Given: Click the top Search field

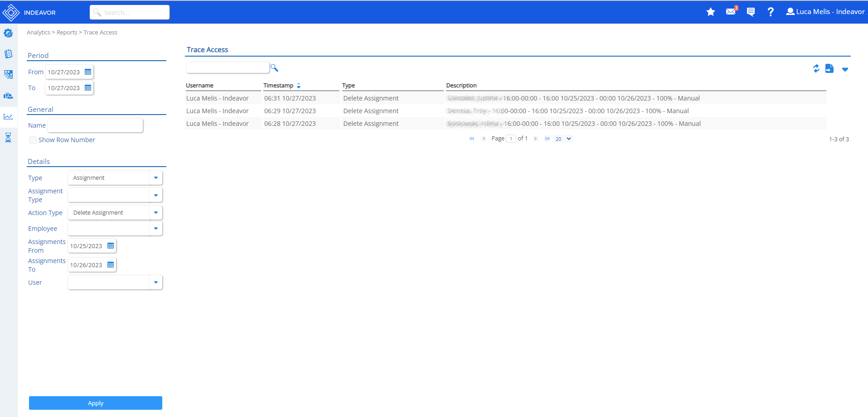Looking at the screenshot, I should click(x=130, y=12).
